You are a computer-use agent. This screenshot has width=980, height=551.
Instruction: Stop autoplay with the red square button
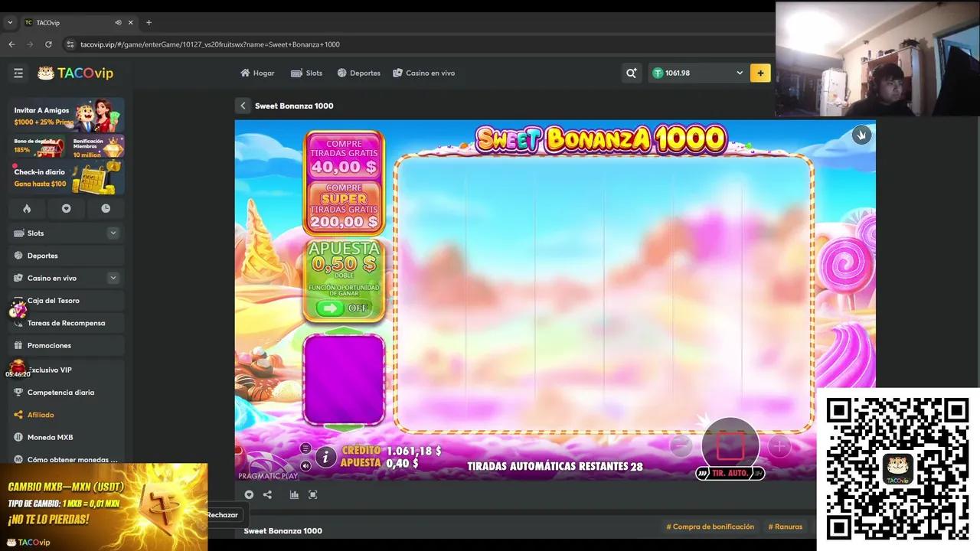[x=730, y=447]
